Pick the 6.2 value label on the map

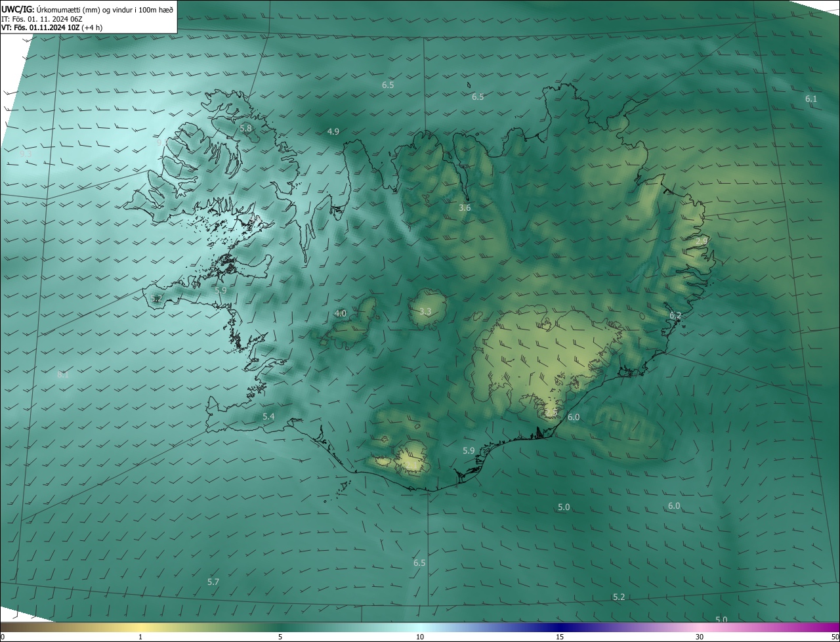click(675, 315)
